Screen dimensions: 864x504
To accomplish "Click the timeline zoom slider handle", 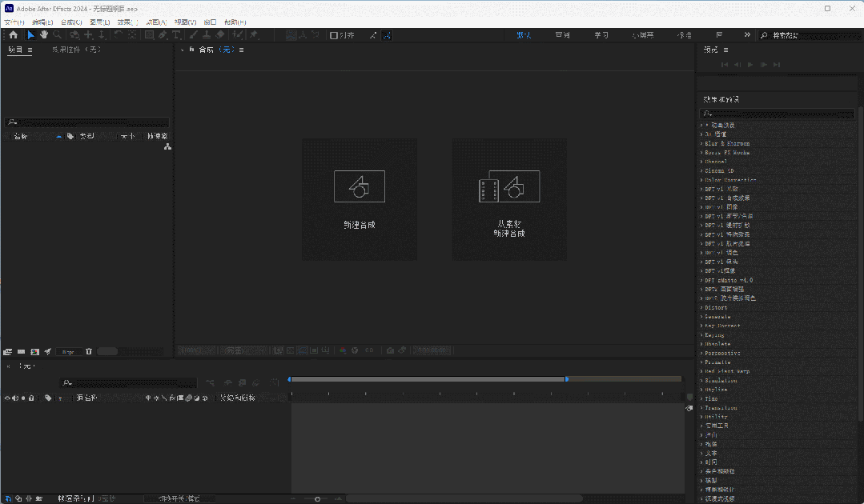I will pos(317,499).
